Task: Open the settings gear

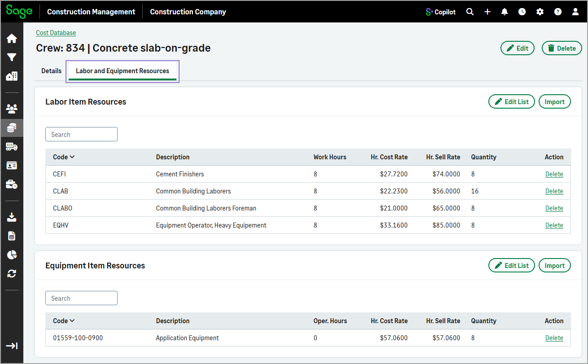Action: pos(540,12)
